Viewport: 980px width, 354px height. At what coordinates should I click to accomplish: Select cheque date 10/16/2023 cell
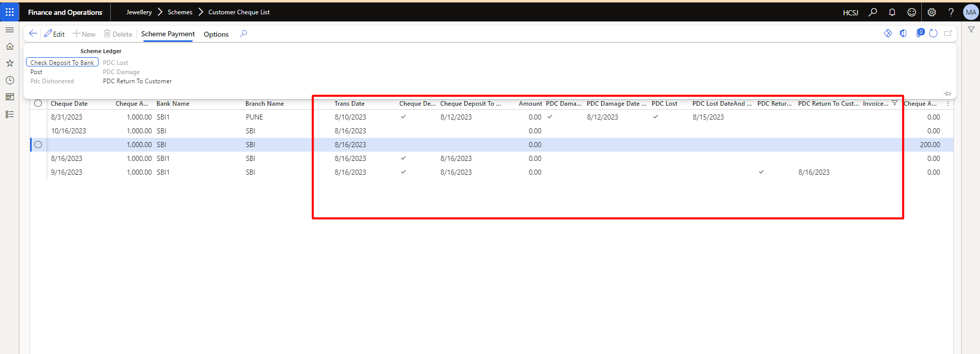[68, 131]
